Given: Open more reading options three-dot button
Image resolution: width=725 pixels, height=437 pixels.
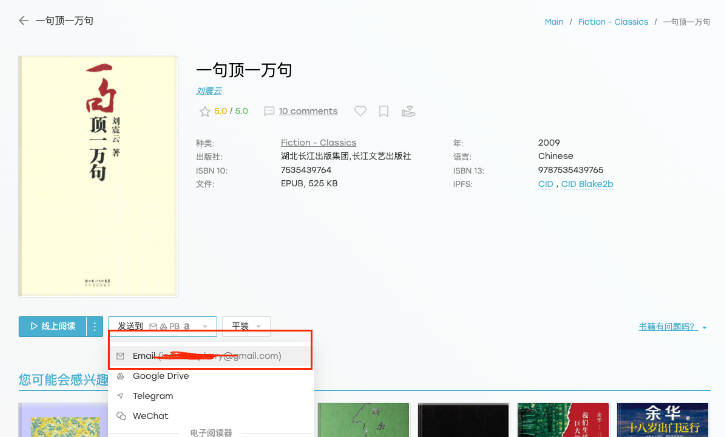Looking at the screenshot, I should [x=95, y=326].
